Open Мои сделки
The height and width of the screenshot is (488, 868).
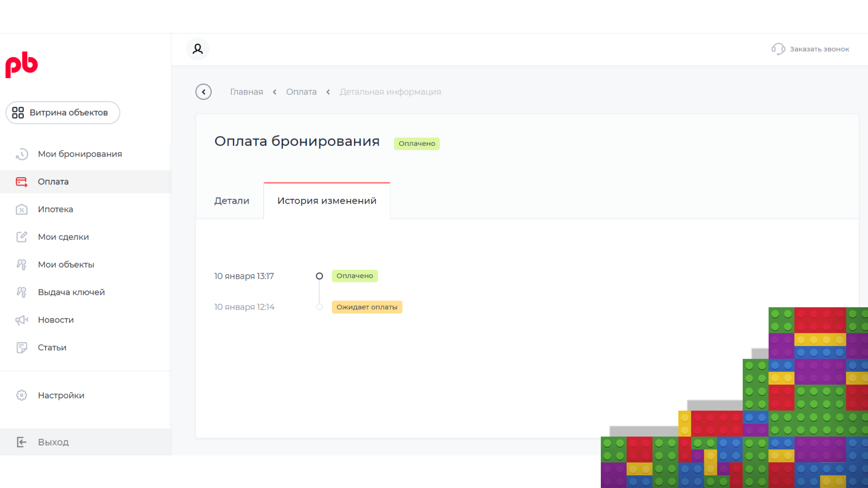85,237
